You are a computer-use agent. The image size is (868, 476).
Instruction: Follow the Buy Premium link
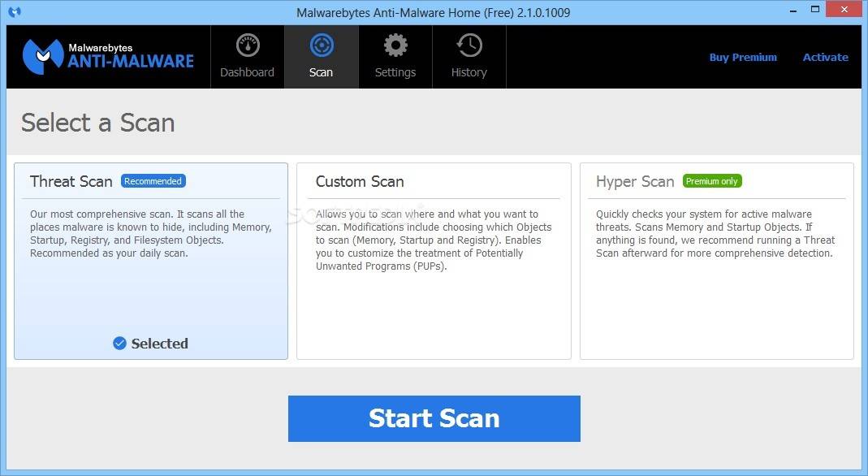(x=743, y=58)
